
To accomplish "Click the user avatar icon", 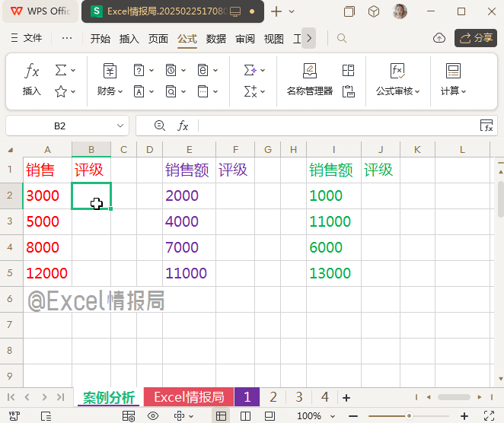I will 399,11.
